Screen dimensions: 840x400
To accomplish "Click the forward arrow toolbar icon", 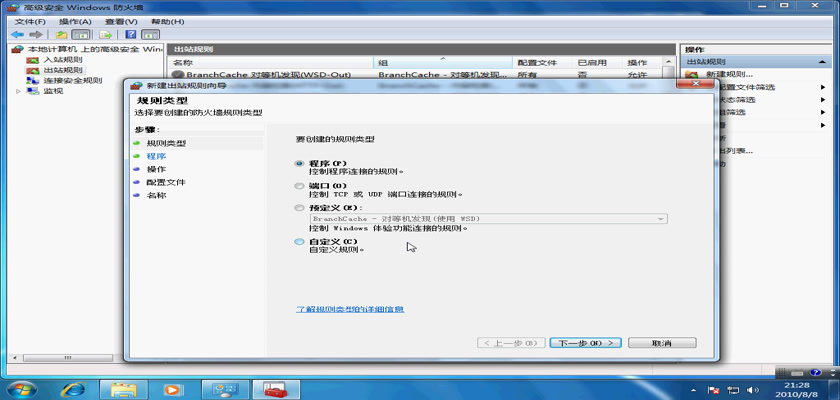I will pyautogui.click(x=37, y=34).
